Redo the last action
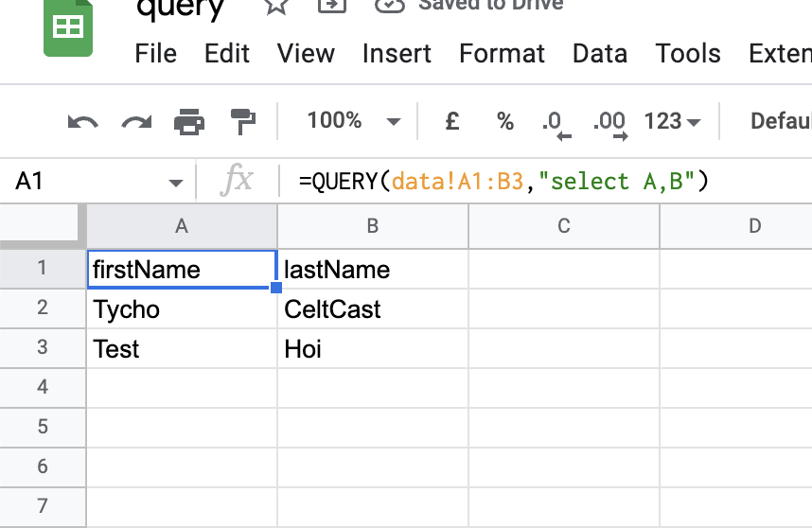This screenshot has height=528, width=812. point(136,122)
